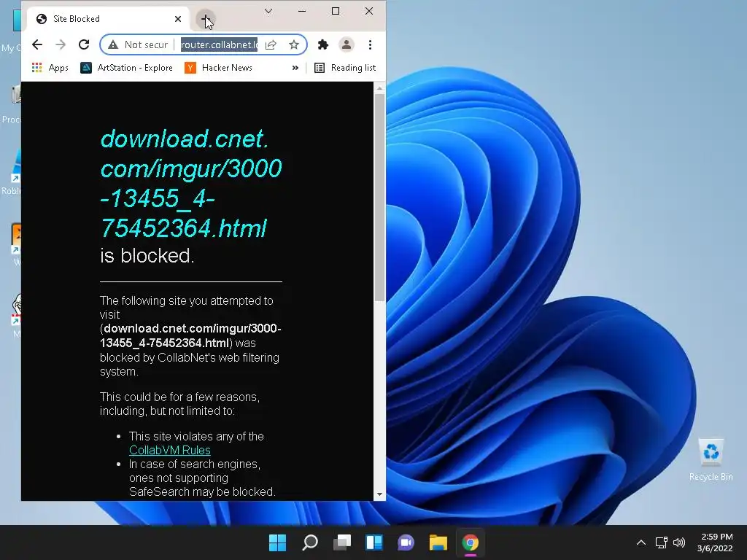747x560 pixels.
Task: Open the tab search chevron
Action: [x=268, y=11]
